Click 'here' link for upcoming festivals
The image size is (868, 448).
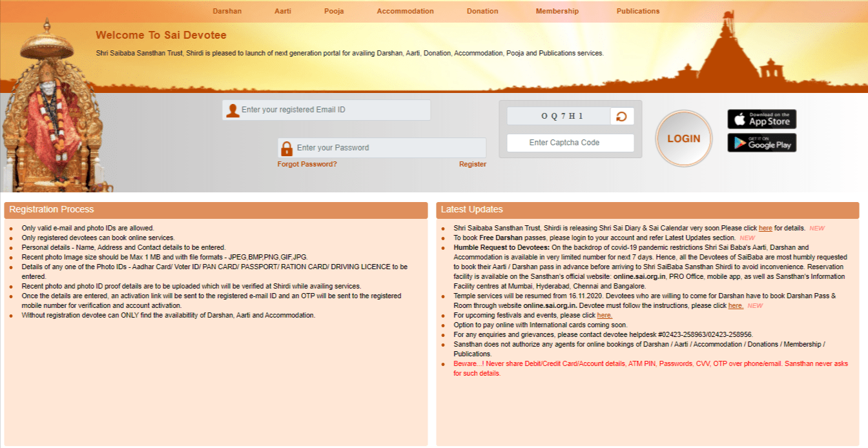pyautogui.click(x=604, y=316)
